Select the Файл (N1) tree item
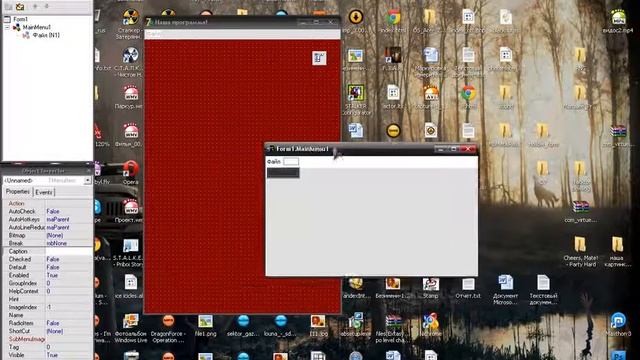The image size is (640, 360). click(46, 35)
